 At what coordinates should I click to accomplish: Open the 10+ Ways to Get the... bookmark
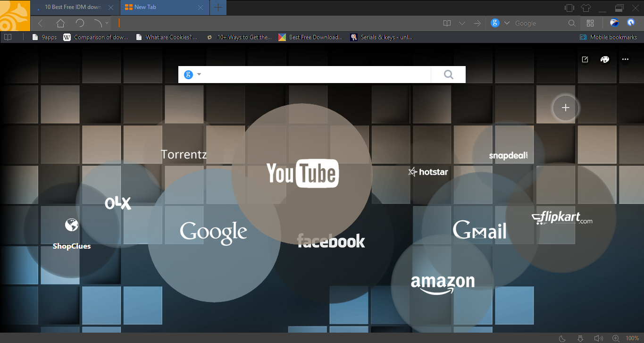(239, 37)
